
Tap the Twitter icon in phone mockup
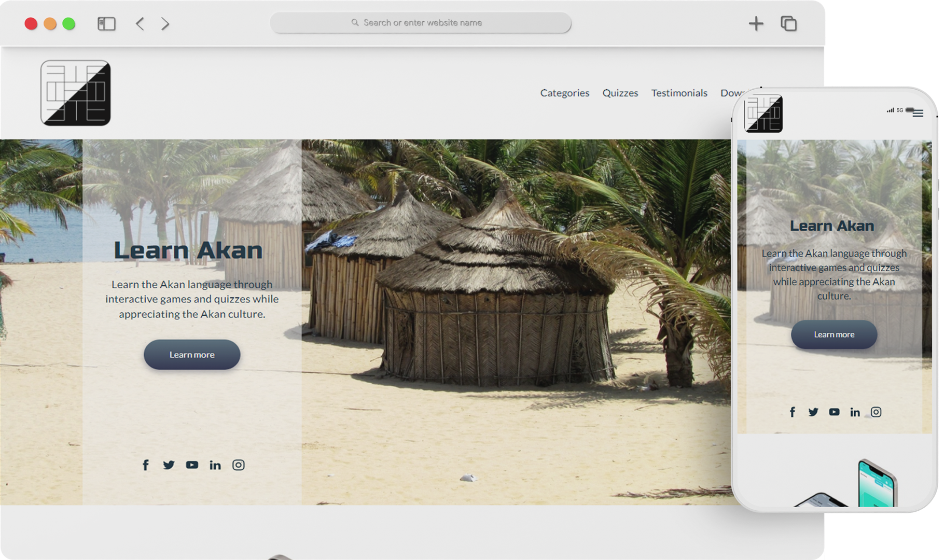click(x=813, y=412)
